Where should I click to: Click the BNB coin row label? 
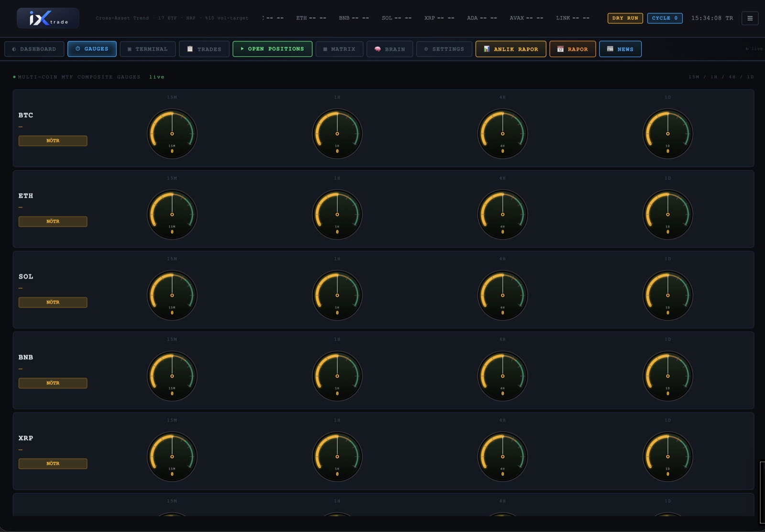(26, 358)
